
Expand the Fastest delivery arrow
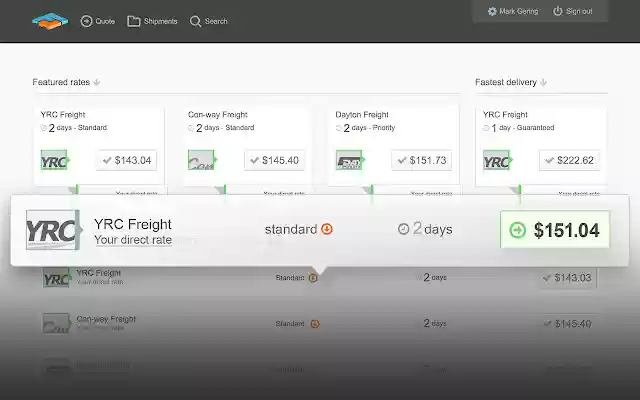tap(543, 82)
